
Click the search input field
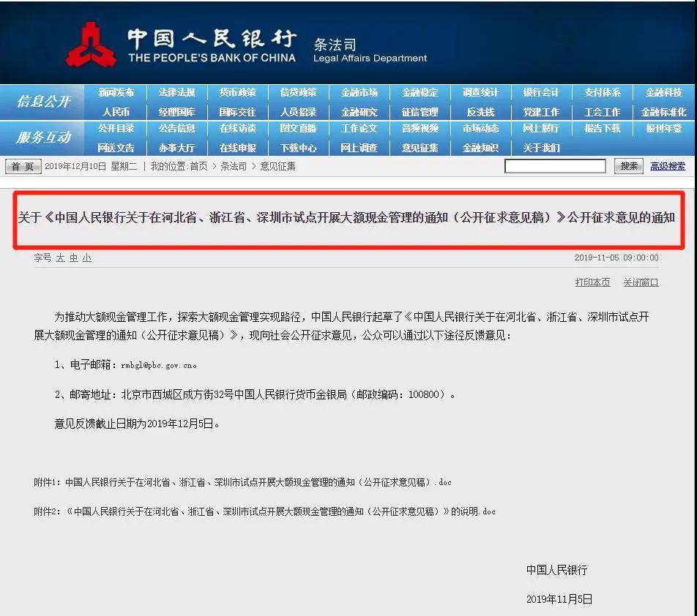click(555, 166)
